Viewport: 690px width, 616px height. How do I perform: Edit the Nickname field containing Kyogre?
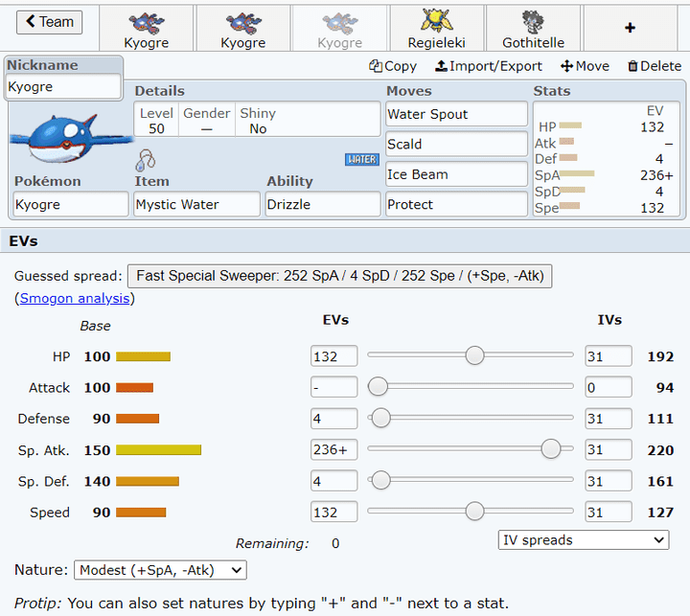pos(63,86)
